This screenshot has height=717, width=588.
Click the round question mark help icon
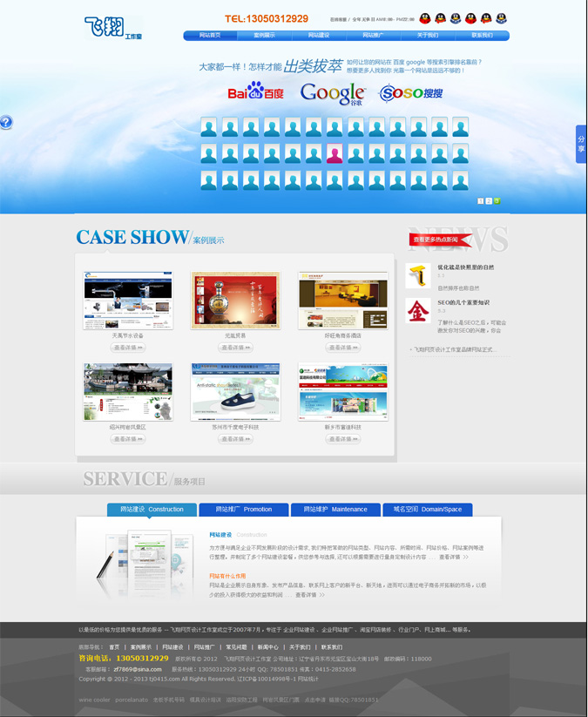click(x=6, y=122)
